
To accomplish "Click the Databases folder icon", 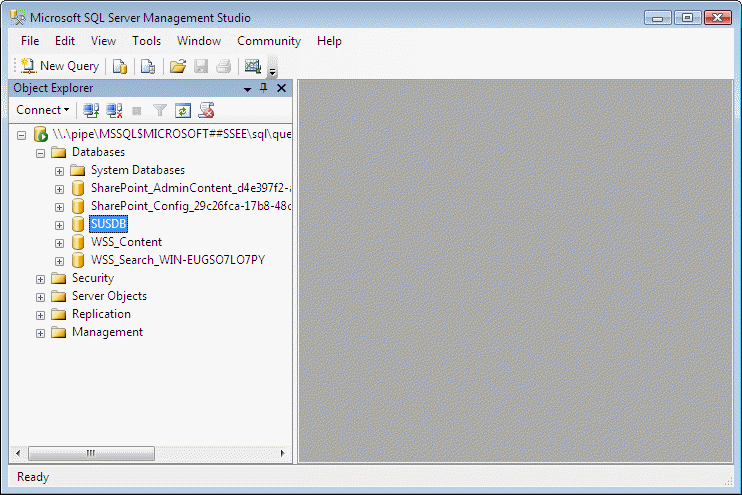I will tap(59, 152).
